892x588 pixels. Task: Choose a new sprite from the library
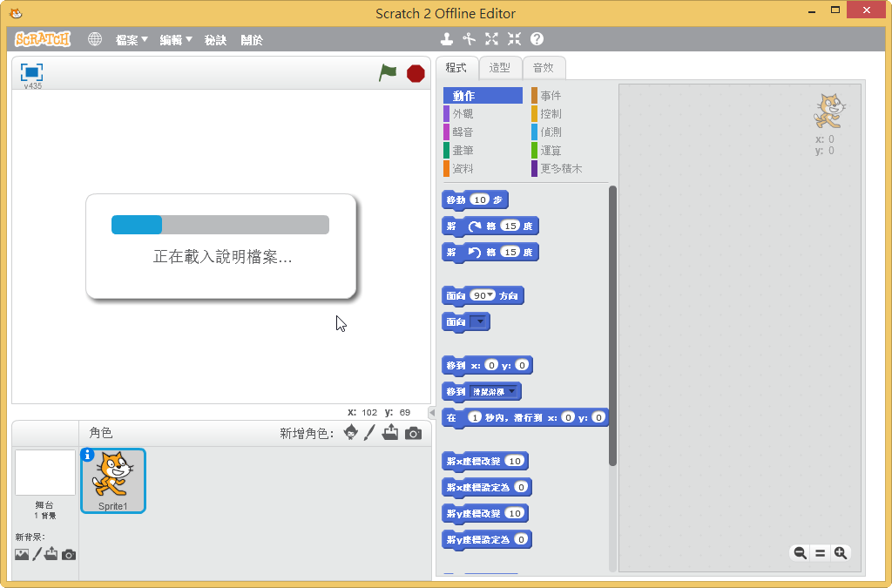click(351, 433)
